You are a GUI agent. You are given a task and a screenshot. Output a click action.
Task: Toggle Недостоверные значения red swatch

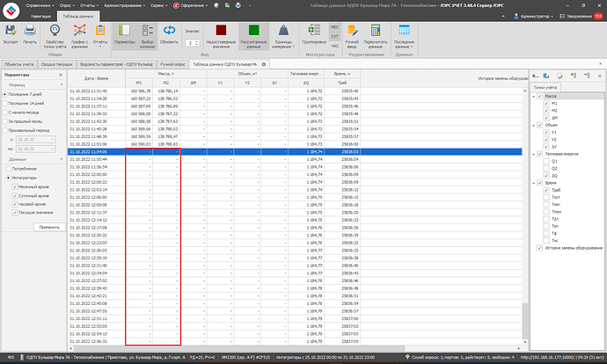click(x=221, y=30)
